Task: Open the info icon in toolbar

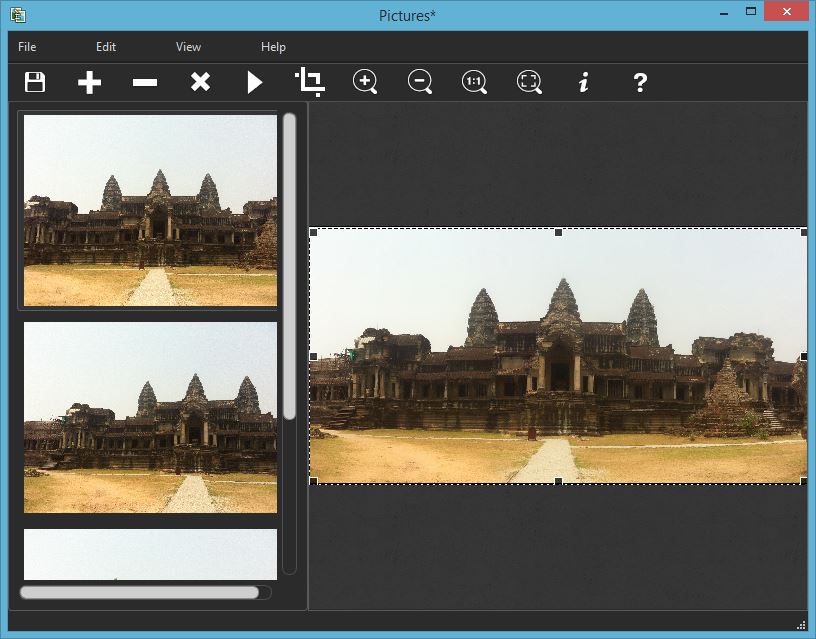Action: [584, 82]
